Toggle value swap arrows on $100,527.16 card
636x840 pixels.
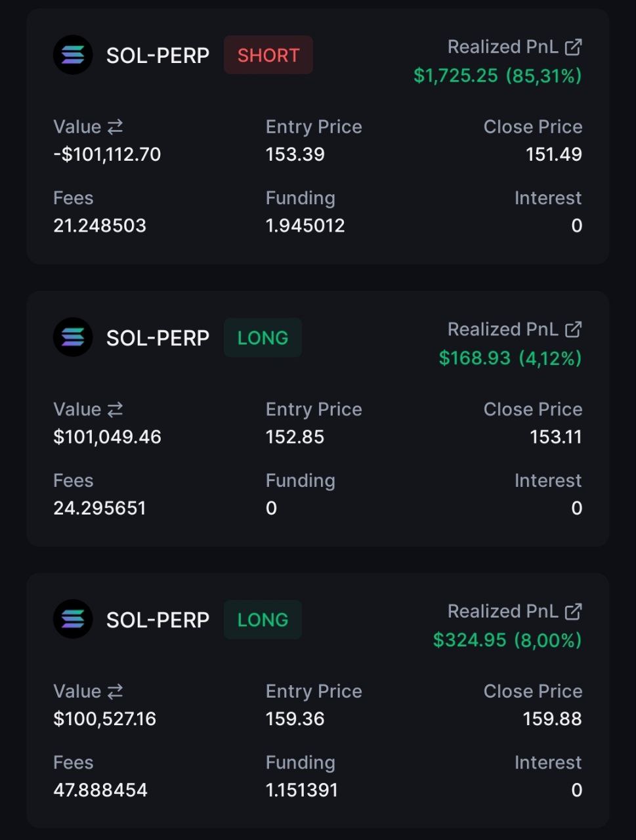point(115,692)
